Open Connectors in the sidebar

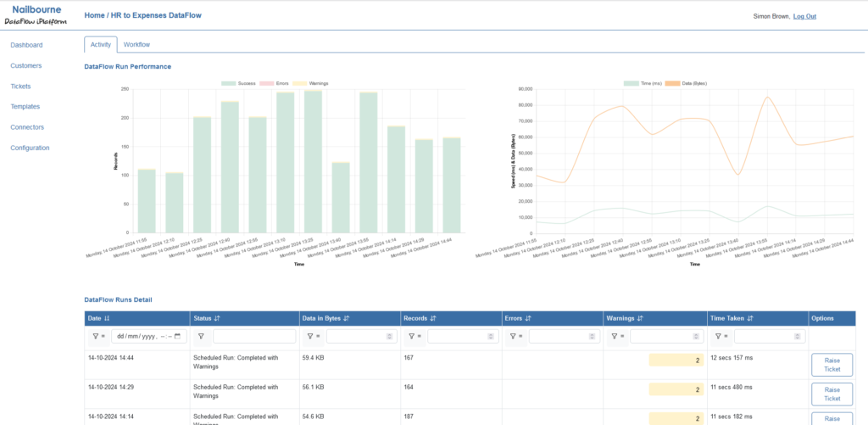[27, 127]
